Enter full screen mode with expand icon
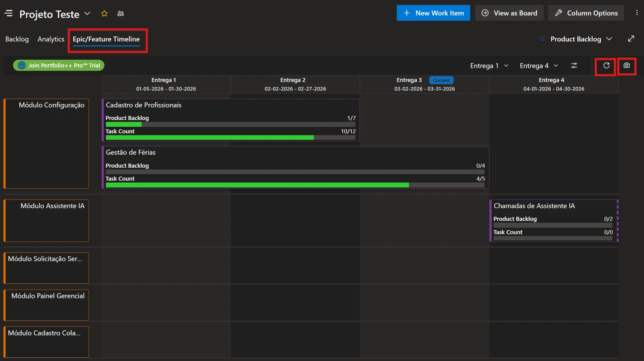 click(x=631, y=39)
